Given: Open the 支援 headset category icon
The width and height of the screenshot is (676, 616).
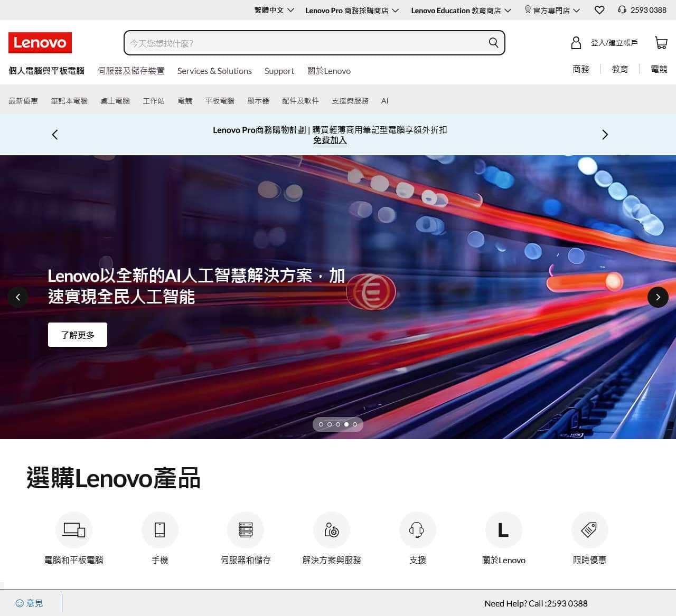Looking at the screenshot, I should click(x=418, y=529).
